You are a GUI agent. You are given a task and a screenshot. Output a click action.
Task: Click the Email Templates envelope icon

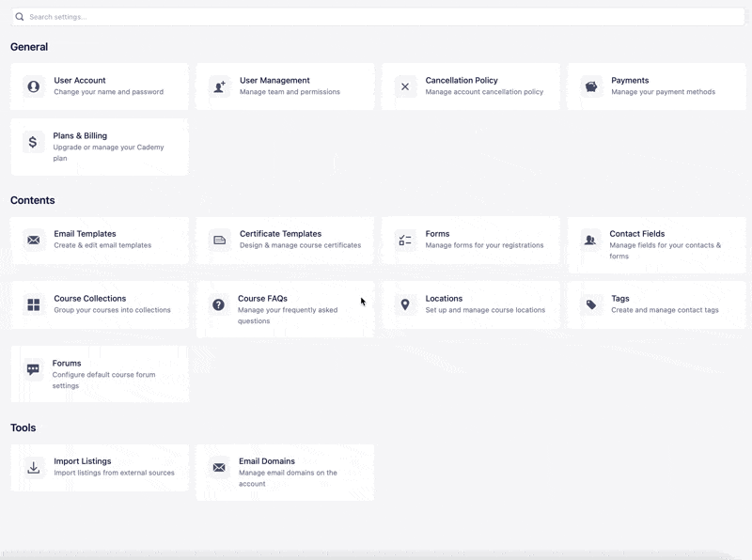tap(34, 240)
